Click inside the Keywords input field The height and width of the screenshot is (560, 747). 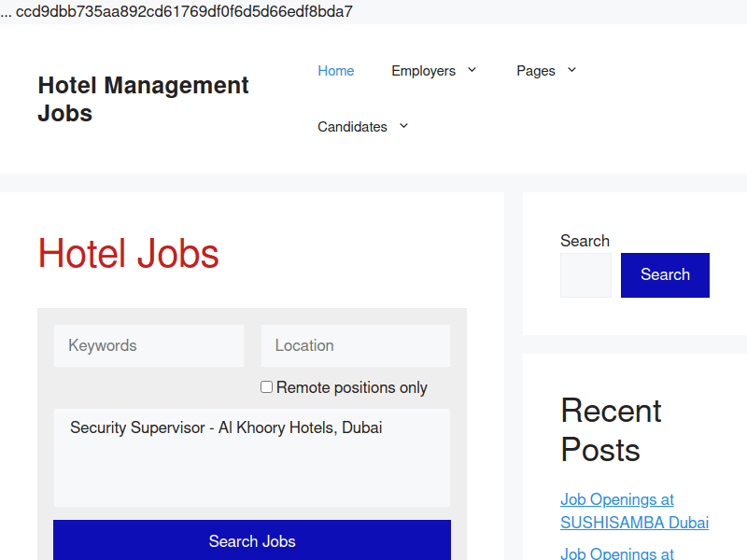[148, 345]
